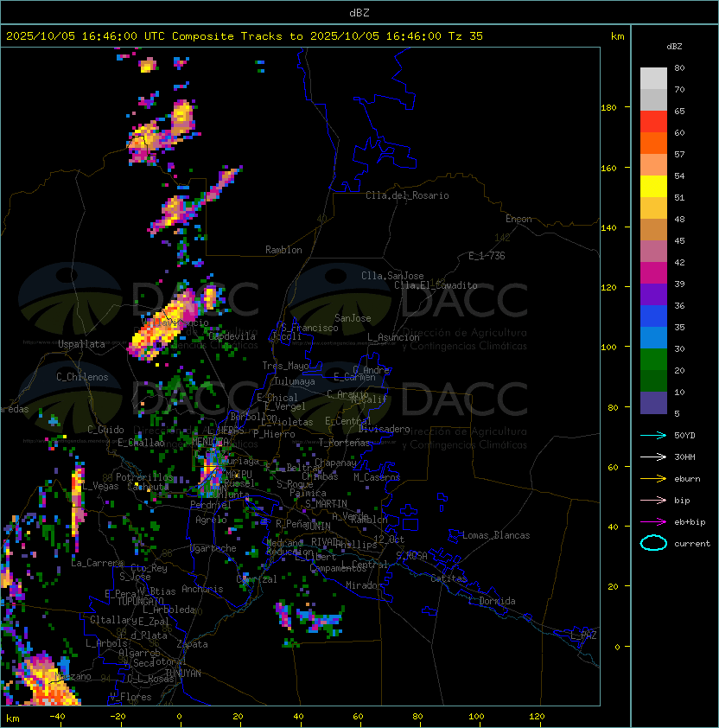Screen dimensions: 719x728
Task: Click the 'Tres_Mayo' place label
Action: click(285, 366)
